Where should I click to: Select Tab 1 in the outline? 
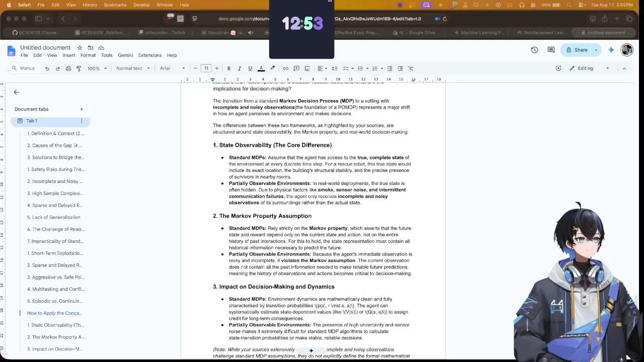[x=50, y=121]
